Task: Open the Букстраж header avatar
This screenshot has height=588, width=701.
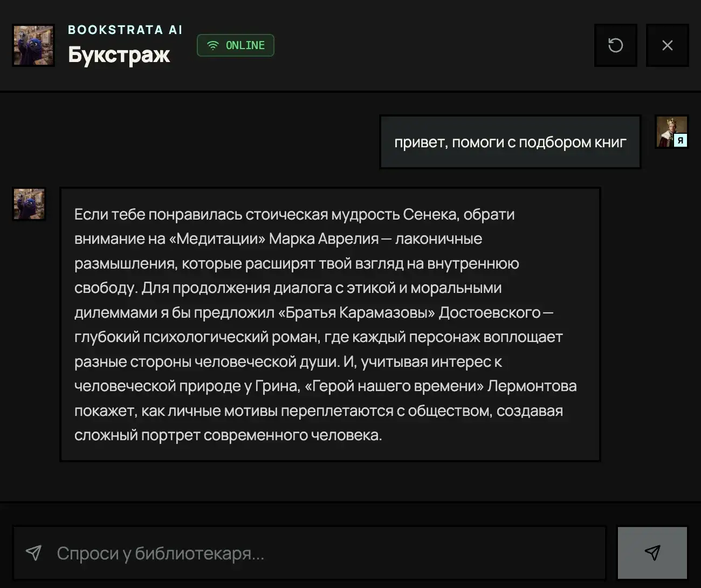Action: [33, 45]
